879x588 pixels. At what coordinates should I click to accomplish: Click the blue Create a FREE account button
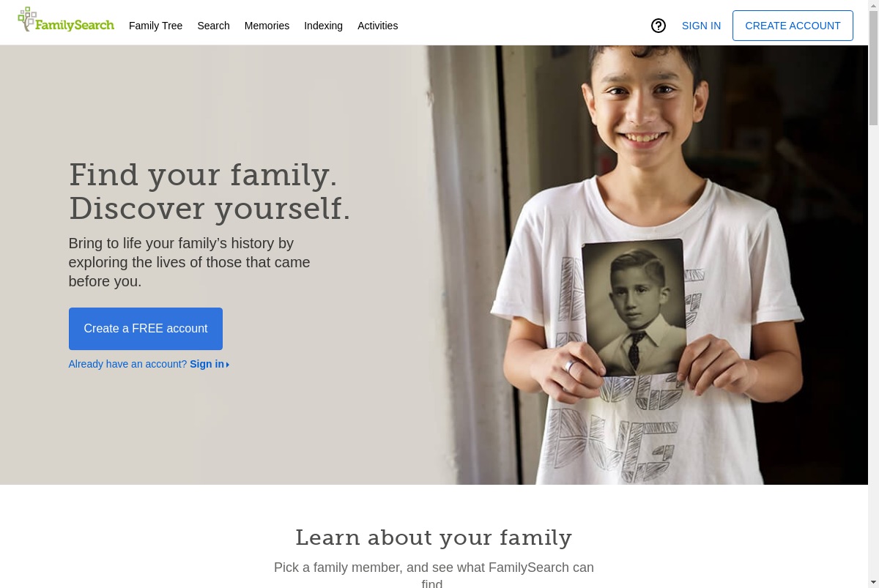pyautogui.click(x=146, y=329)
